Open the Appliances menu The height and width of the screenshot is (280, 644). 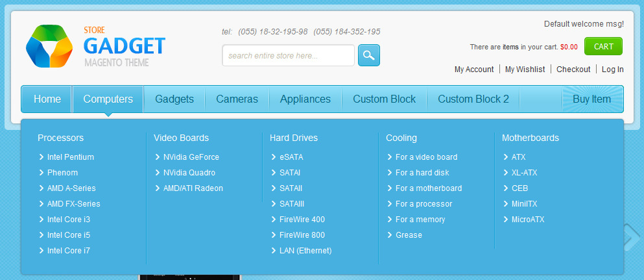point(305,99)
